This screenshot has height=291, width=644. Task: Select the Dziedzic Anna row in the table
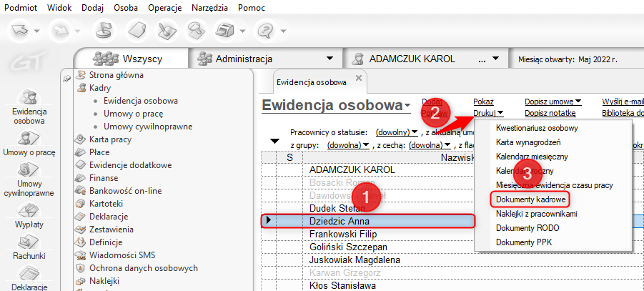pyautogui.click(x=368, y=221)
